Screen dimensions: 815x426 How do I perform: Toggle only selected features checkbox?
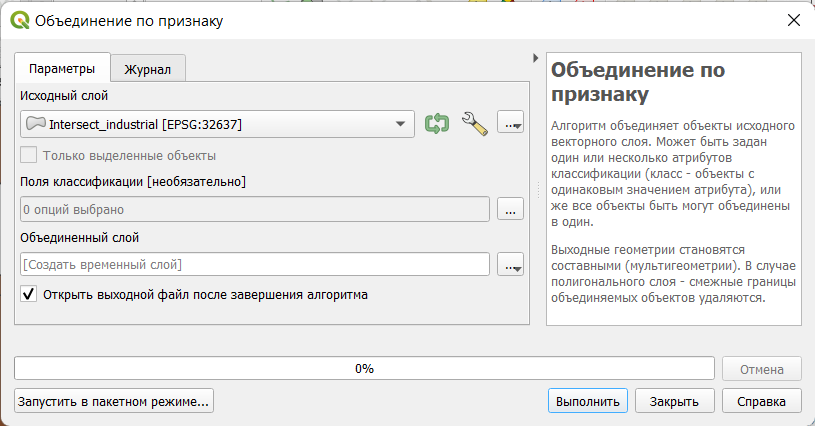[29, 155]
